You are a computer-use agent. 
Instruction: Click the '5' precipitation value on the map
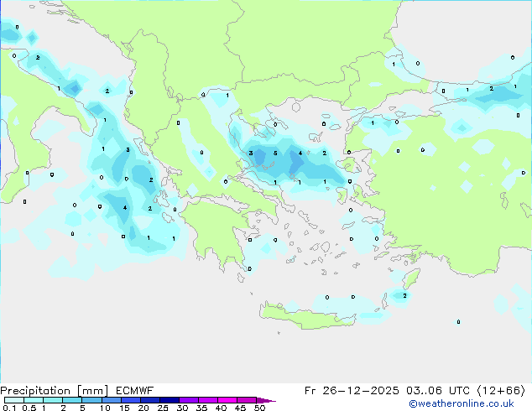click(275, 153)
